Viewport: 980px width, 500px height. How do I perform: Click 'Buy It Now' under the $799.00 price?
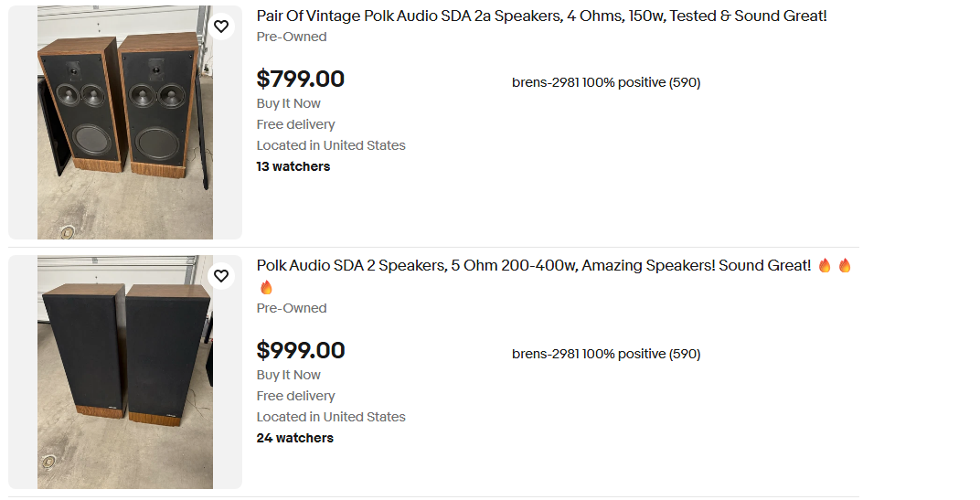(289, 104)
